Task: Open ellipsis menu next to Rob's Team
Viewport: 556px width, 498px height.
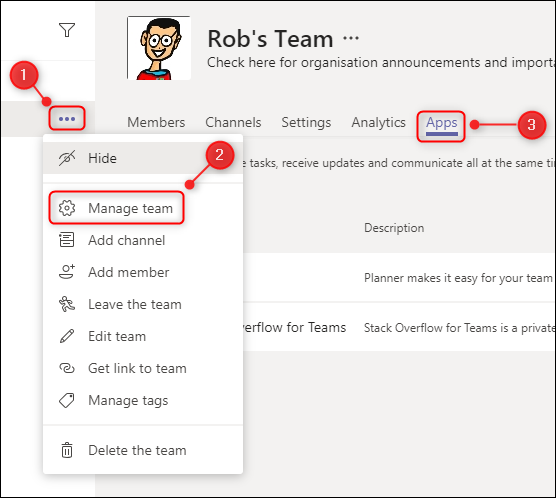Action: 351,38
